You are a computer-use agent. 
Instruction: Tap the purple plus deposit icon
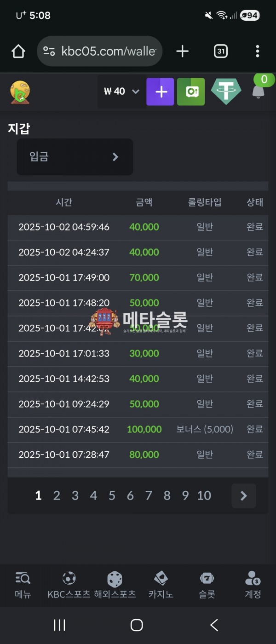click(x=160, y=92)
